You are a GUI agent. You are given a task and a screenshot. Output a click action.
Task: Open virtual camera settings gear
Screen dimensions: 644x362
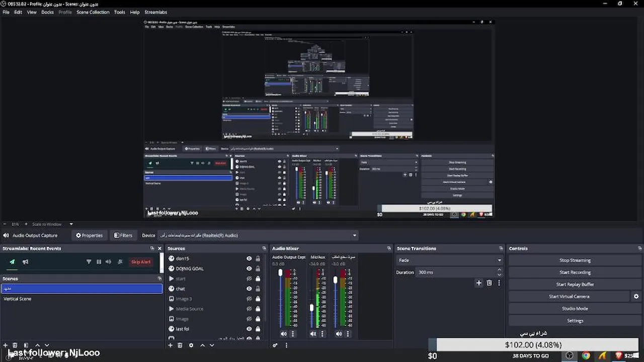point(636,297)
